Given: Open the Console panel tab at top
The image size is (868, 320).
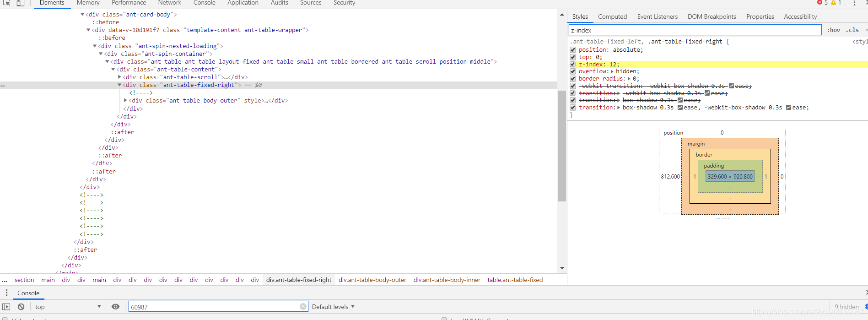Looking at the screenshot, I should pos(204,3).
